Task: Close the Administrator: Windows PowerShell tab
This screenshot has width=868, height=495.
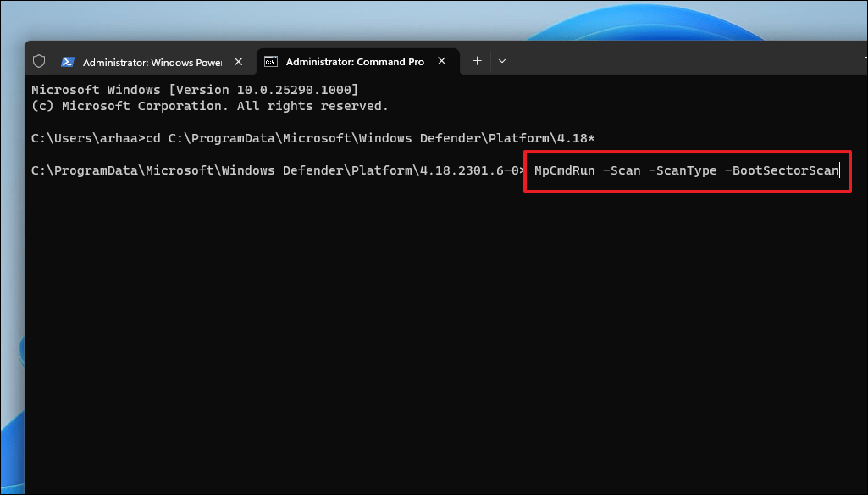Action: pos(238,61)
